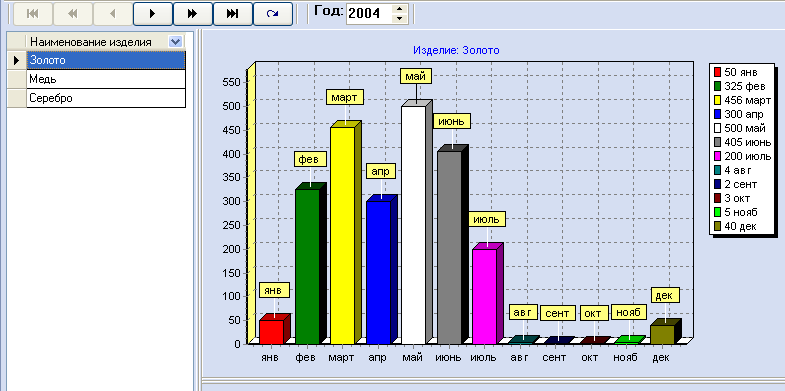Go to first record navigator button
Screen dimensions: 785x391
point(33,14)
